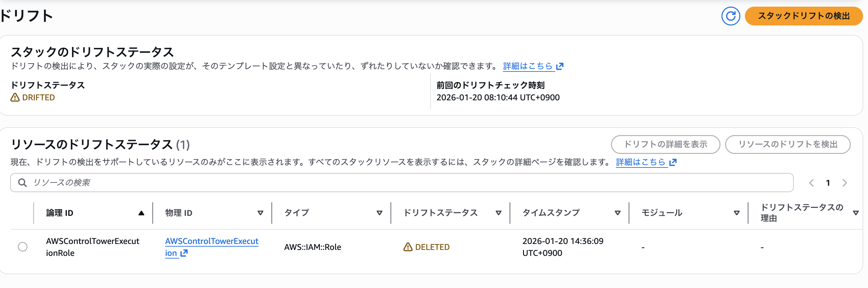Click the refresh icon near スタックドリフトの検出
Image resolution: width=868 pixels, height=288 pixels.
pos(730,16)
